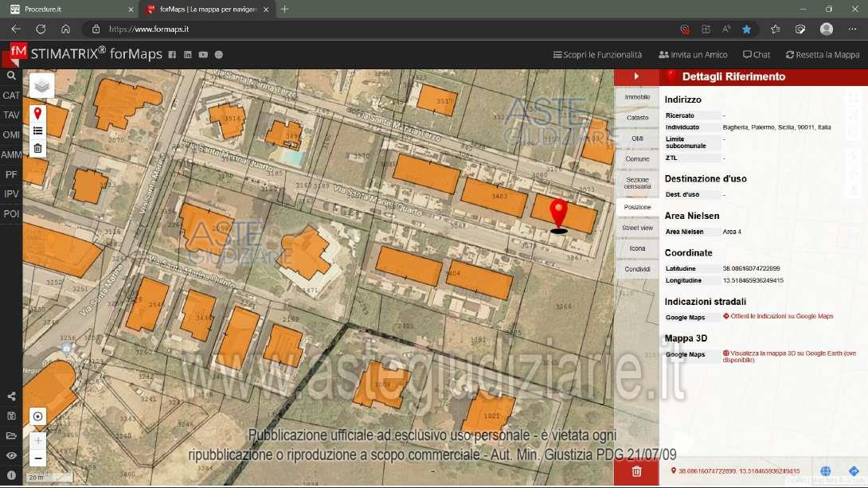Center map with the locate target button
Viewport: 868px width, 488px height.
pyautogui.click(x=37, y=416)
